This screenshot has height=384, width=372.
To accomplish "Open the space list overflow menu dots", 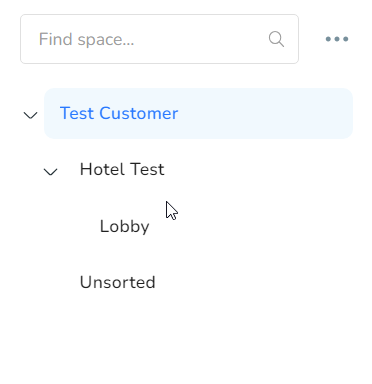I will point(337,39).
